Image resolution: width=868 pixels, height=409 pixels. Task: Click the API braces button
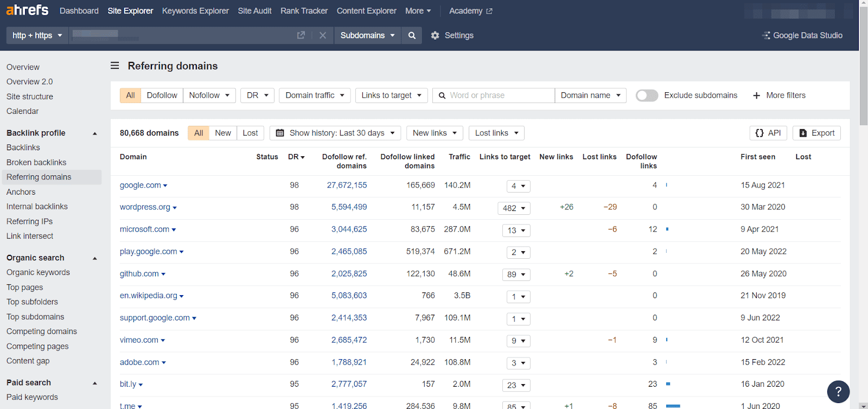pos(768,133)
